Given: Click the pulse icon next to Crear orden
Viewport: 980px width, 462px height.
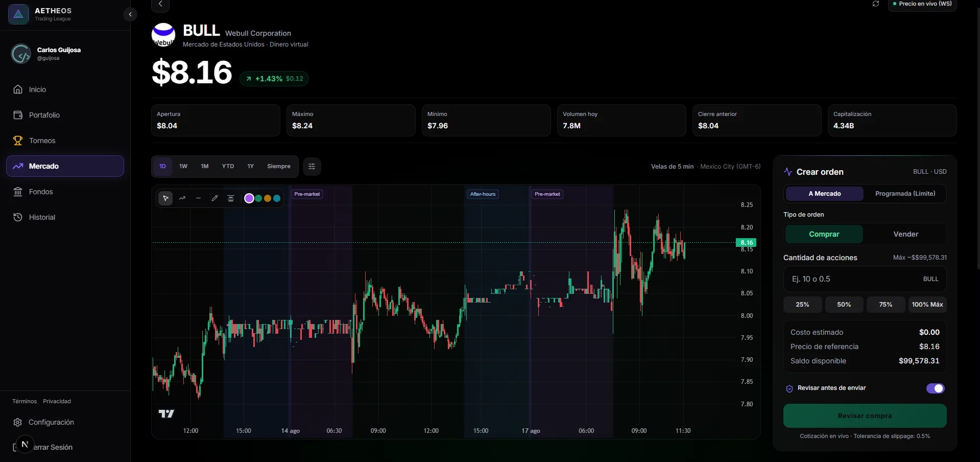Looking at the screenshot, I should coord(788,172).
